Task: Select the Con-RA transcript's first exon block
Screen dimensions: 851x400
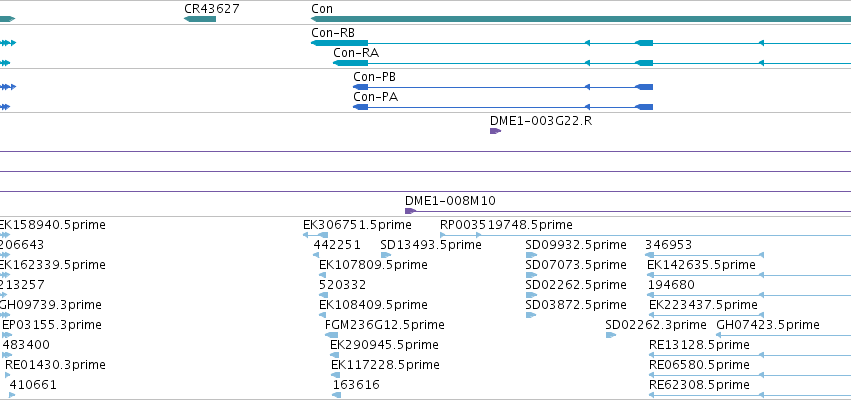Action: pyautogui.click(x=351, y=63)
